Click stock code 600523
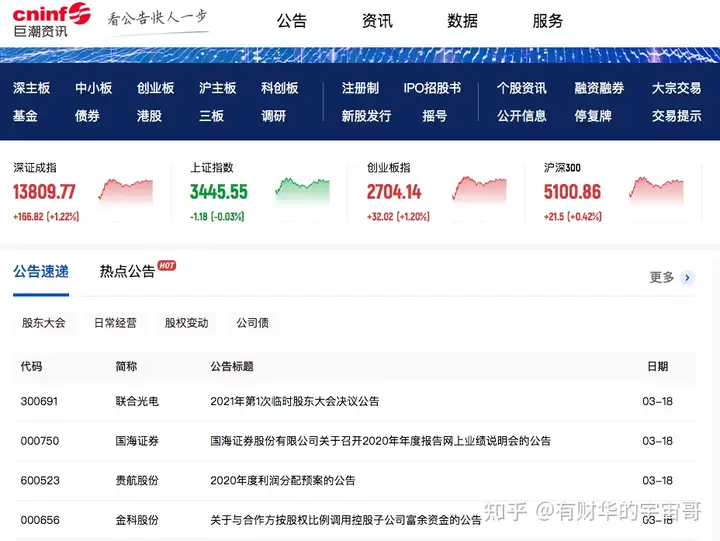Image resolution: width=720 pixels, height=541 pixels. pos(40,480)
